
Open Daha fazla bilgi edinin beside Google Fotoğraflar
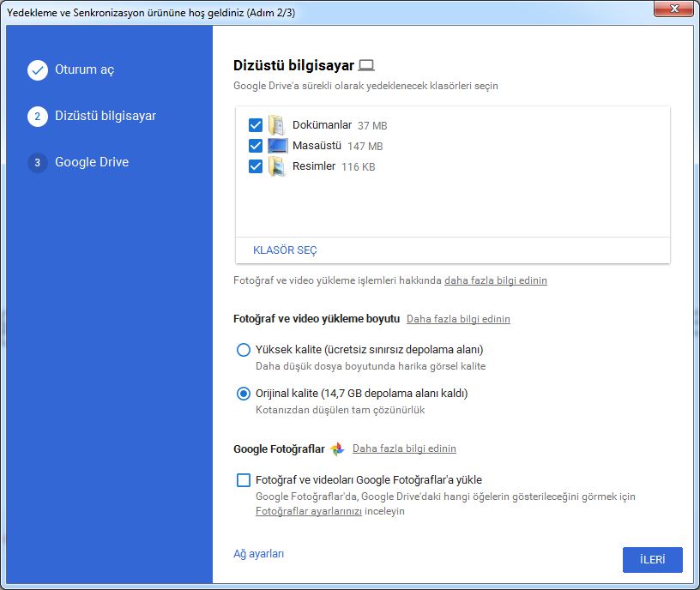pos(404,449)
